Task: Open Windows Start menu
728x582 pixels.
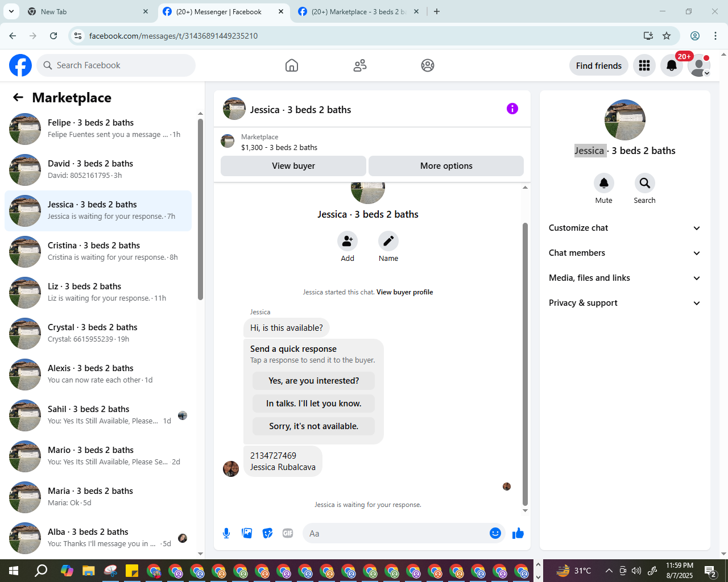Action: [x=14, y=571]
